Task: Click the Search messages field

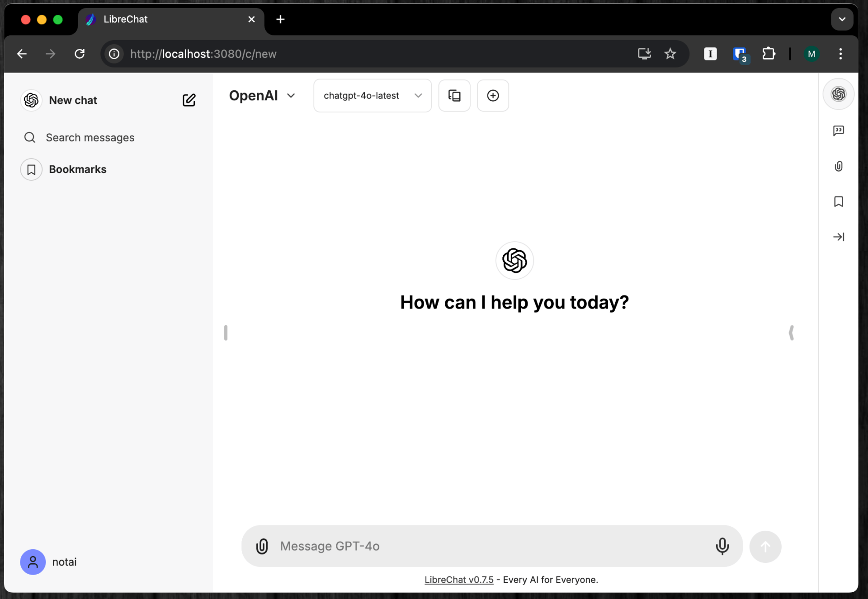Action: 90,137
